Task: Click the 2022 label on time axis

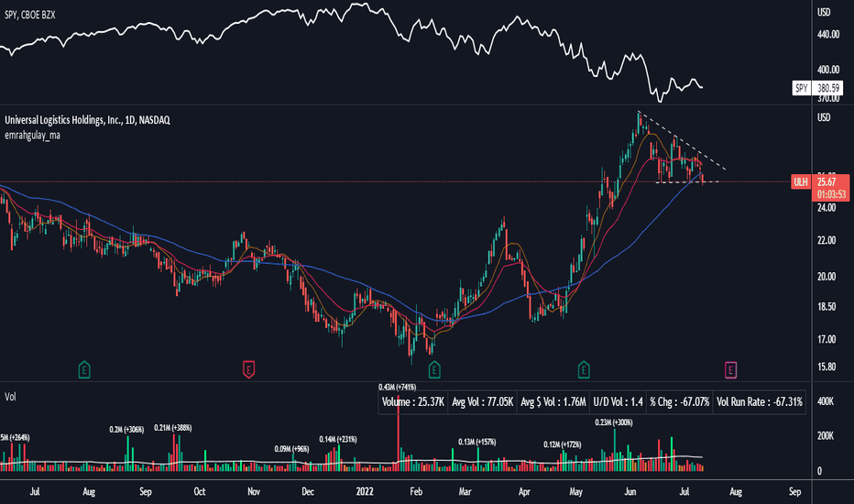Action: point(365,491)
